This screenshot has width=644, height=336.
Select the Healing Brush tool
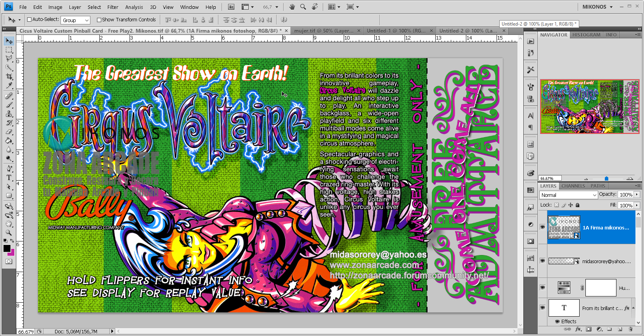(9, 96)
